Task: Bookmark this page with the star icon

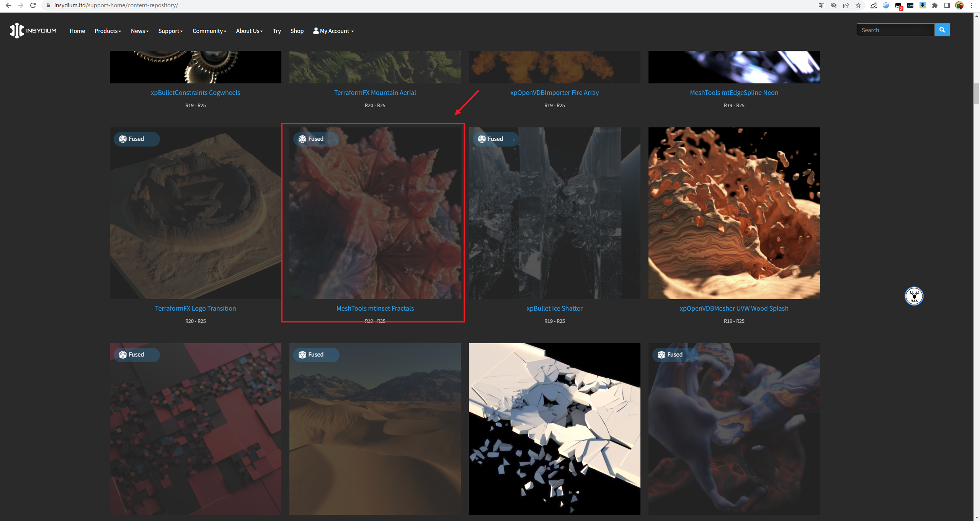Action: [858, 5]
